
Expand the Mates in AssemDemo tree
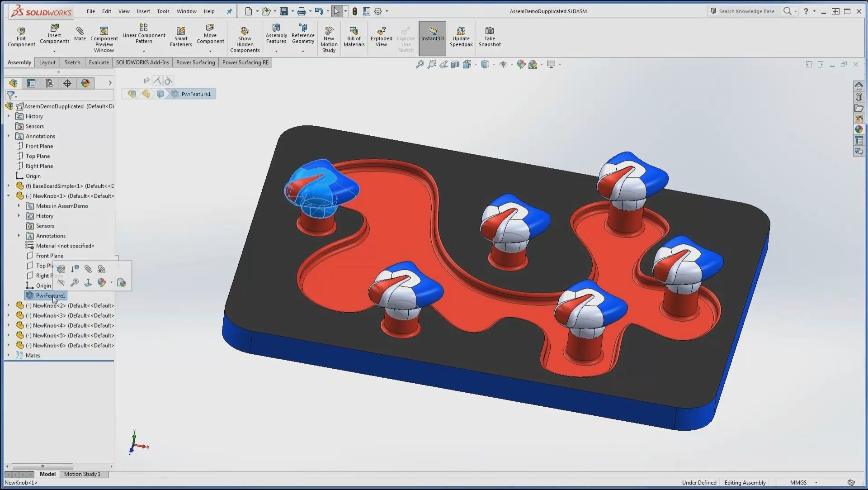coord(19,205)
